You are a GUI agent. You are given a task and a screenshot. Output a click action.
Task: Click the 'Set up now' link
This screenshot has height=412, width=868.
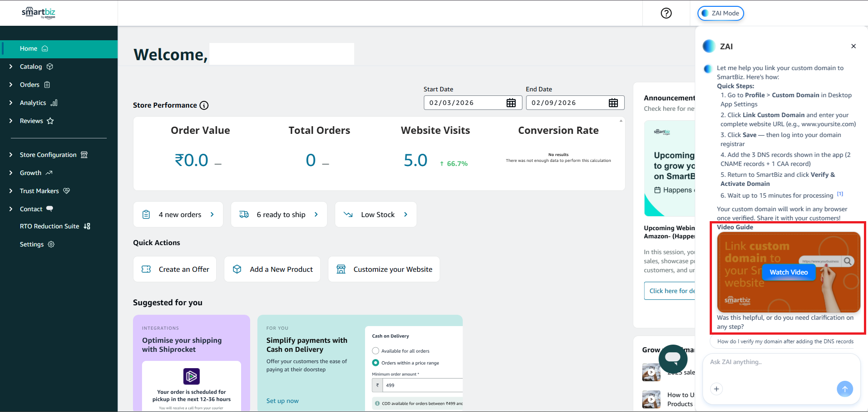coord(282,401)
